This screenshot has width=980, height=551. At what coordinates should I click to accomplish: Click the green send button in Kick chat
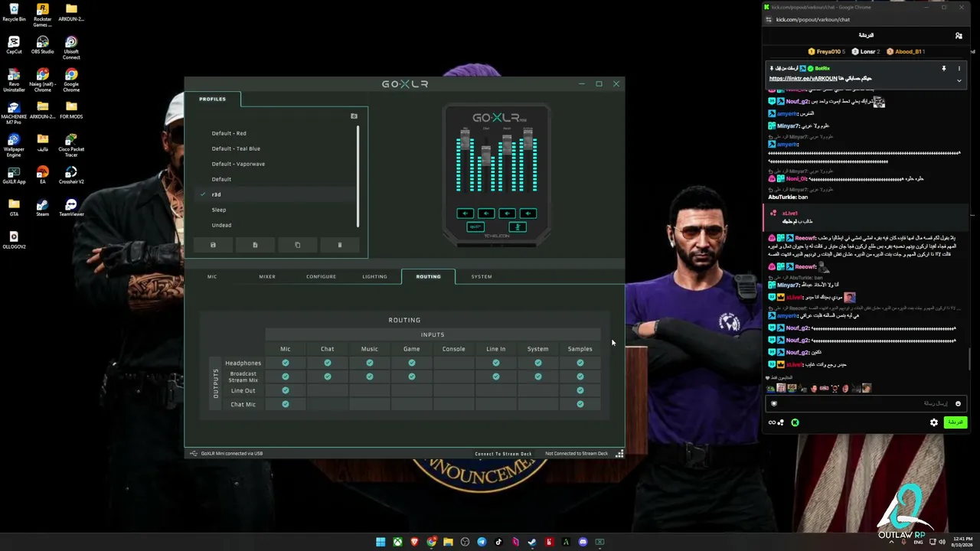[x=955, y=422]
